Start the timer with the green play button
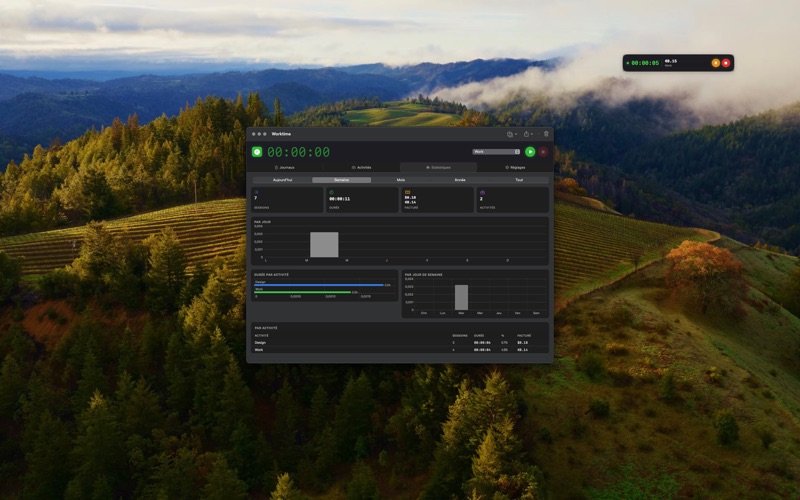 click(530, 152)
